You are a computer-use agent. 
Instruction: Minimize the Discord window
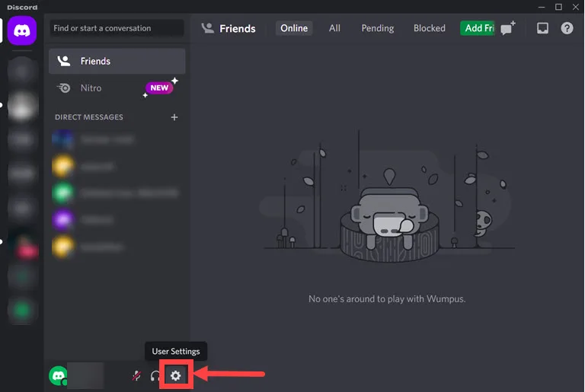542,7
